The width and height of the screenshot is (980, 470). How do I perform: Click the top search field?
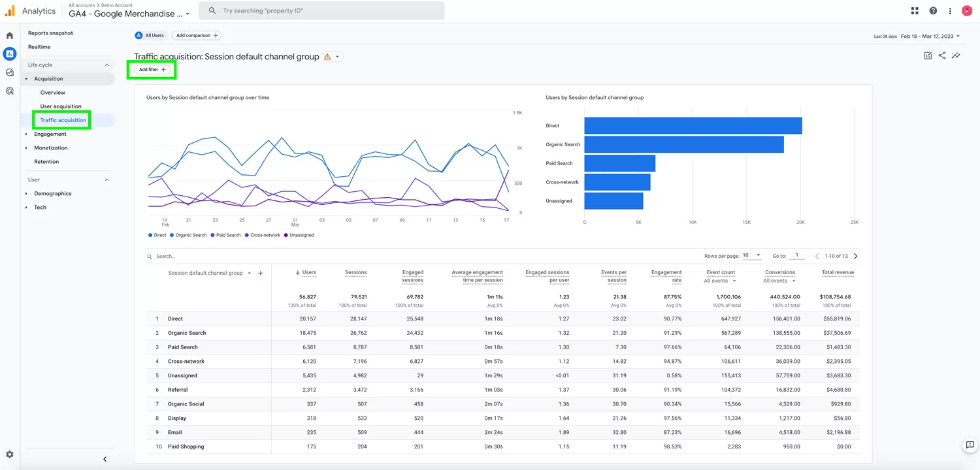321,11
